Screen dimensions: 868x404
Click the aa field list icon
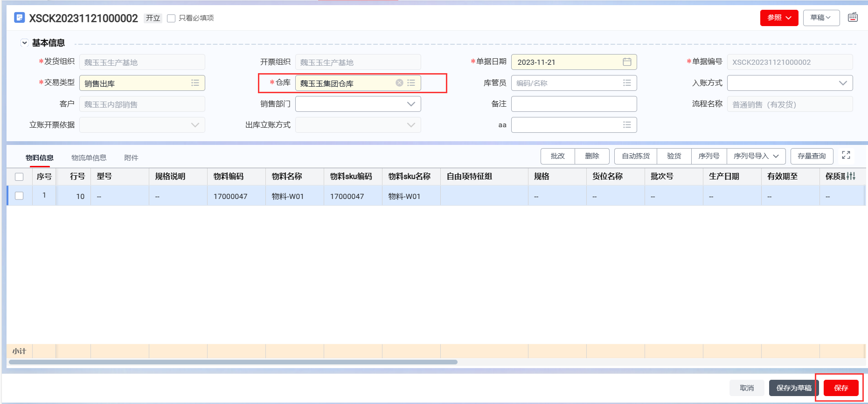(x=627, y=125)
